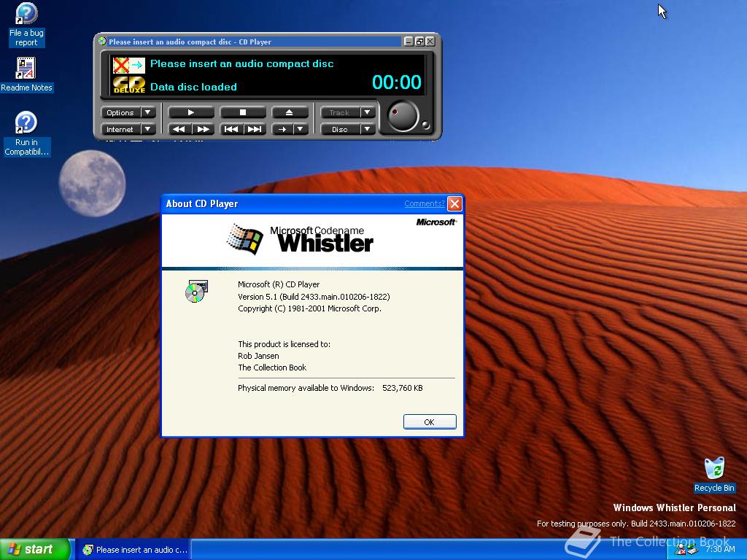Click the Whistler Windows flag logo
This screenshot has height=560, width=747.
pos(245,239)
